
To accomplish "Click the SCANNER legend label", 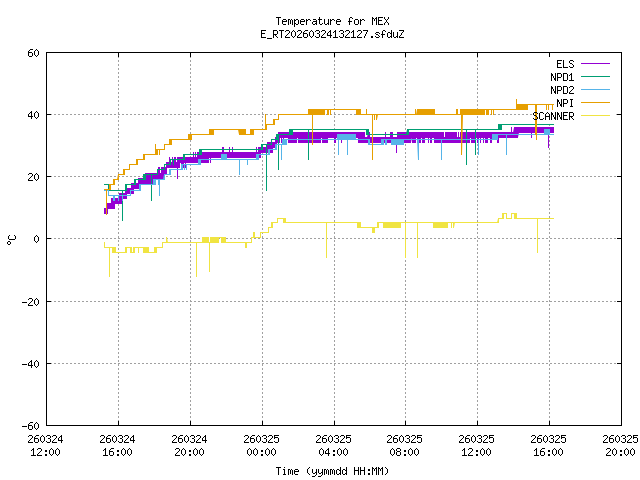I will (553, 115).
